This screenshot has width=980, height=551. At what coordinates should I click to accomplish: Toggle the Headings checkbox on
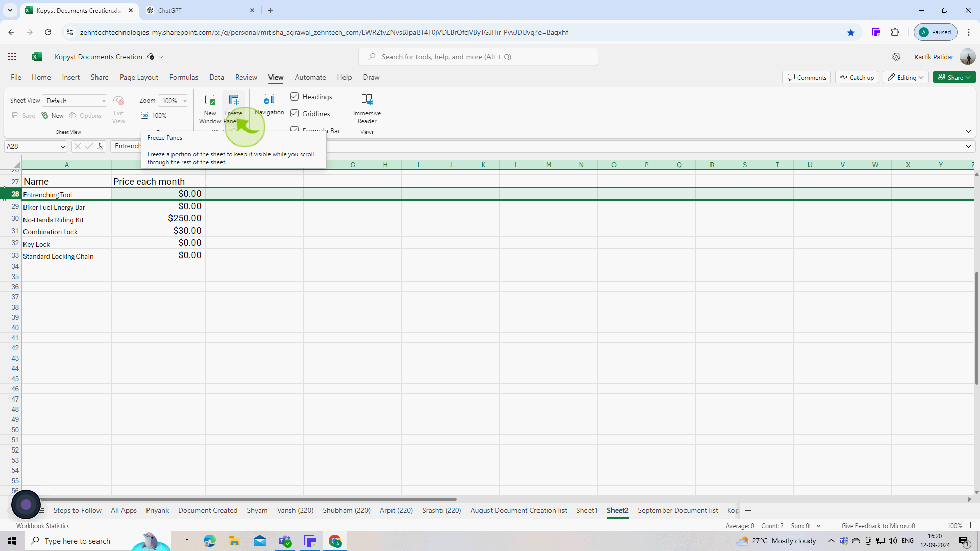coord(294,96)
